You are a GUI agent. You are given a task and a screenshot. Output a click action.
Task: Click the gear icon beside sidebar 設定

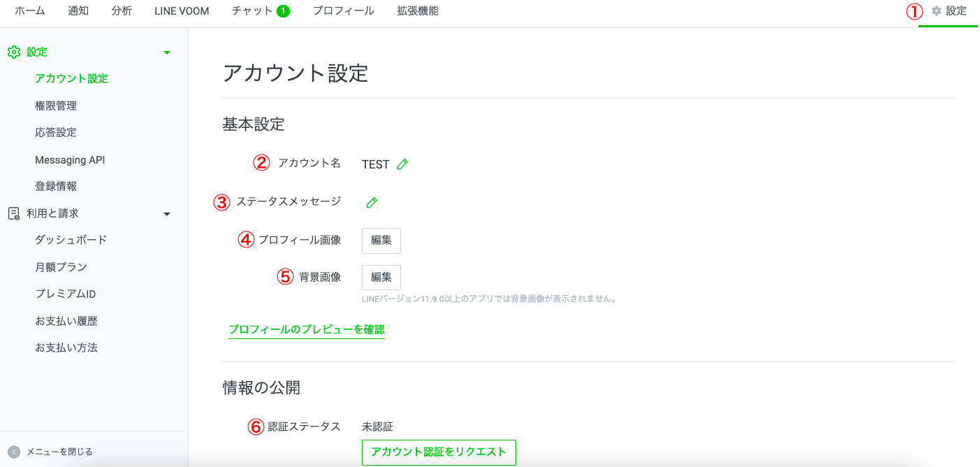coord(12,51)
